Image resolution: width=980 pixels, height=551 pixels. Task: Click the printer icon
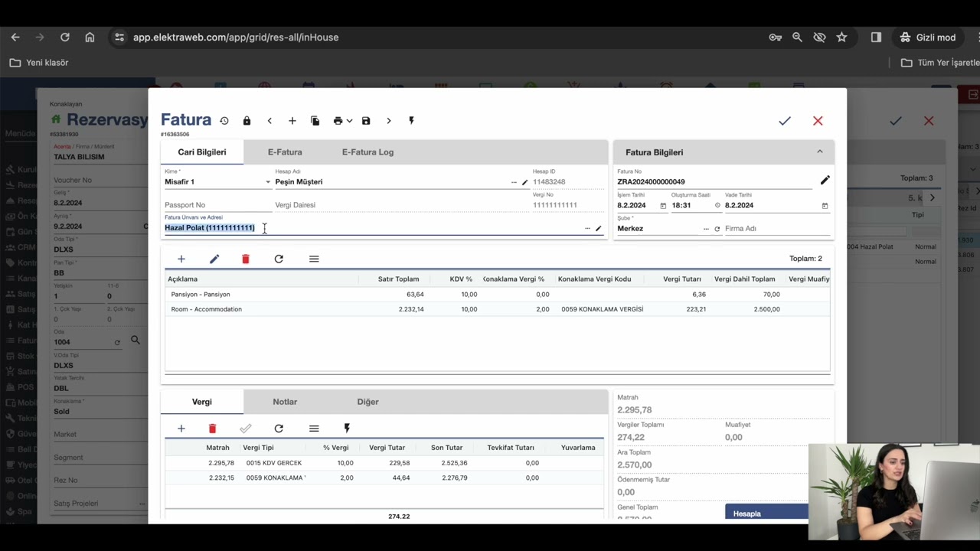tap(338, 121)
